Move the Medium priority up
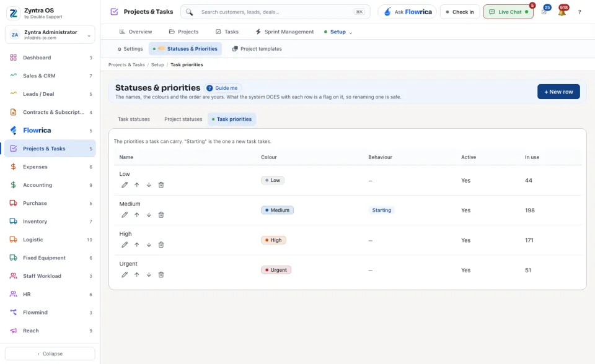This screenshot has width=595, height=364. coord(136,215)
